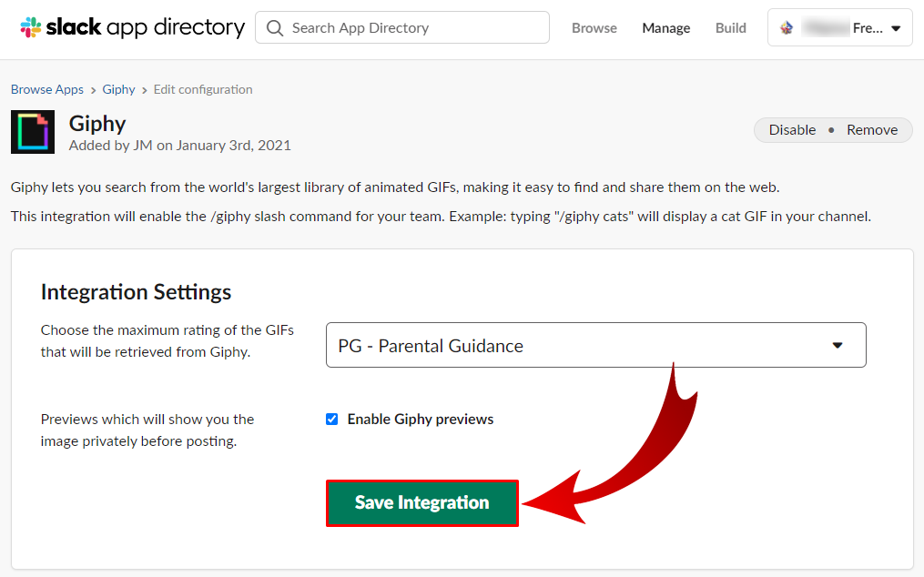This screenshot has height=577, width=924.
Task: Disable the Giphy integration
Action: pyautogui.click(x=792, y=130)
